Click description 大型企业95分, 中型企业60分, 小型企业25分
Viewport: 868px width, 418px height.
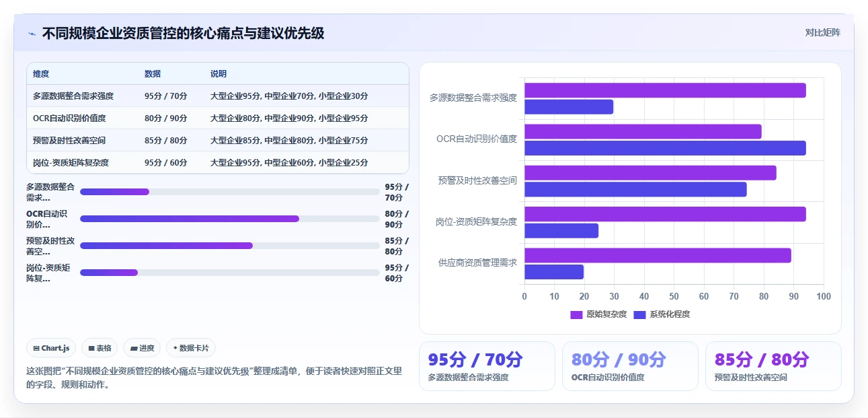[x=289, y=163]
